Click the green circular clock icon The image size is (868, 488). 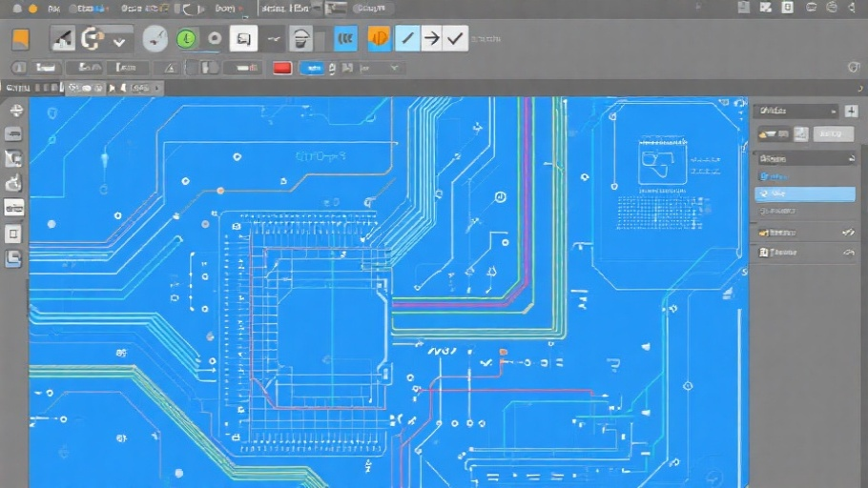[186, 39]
